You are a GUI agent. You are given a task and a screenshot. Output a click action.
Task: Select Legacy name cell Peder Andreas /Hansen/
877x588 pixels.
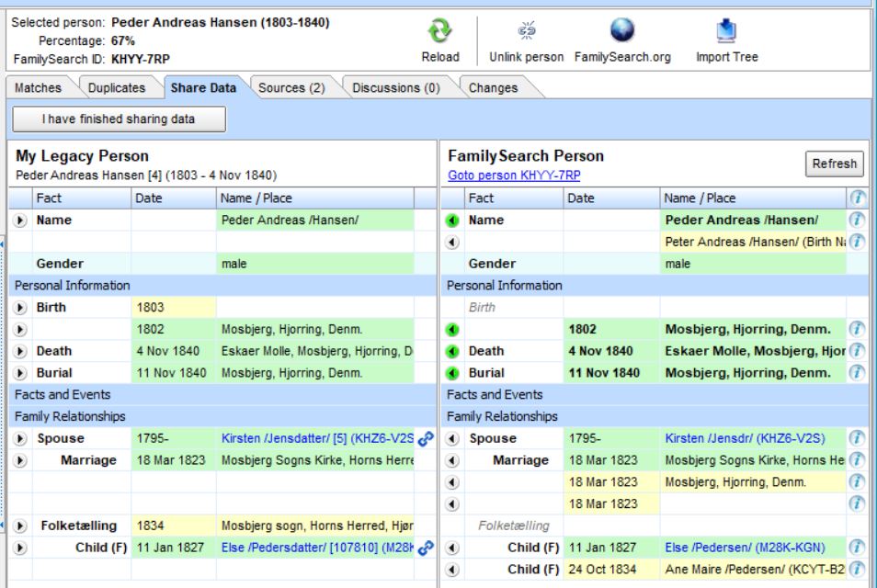[315, 220]
